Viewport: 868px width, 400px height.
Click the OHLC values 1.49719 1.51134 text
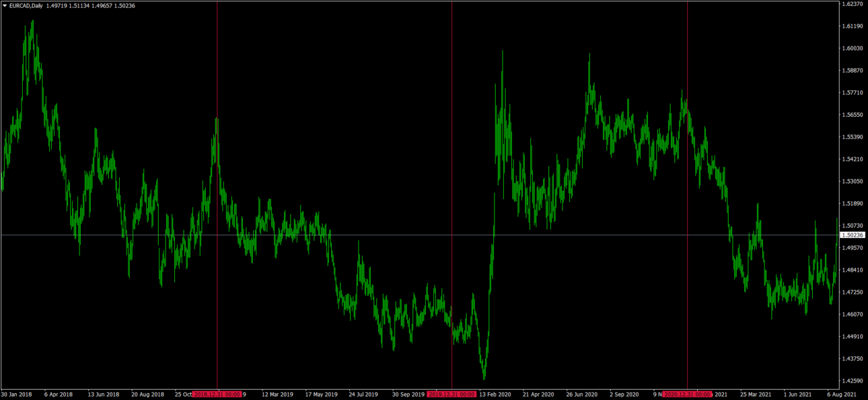[68, 5]
